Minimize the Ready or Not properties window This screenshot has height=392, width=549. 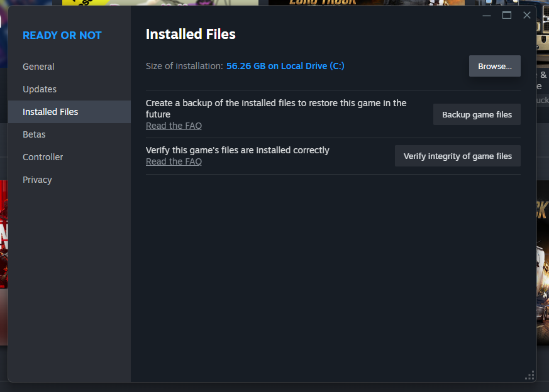[x=487, y=15]
